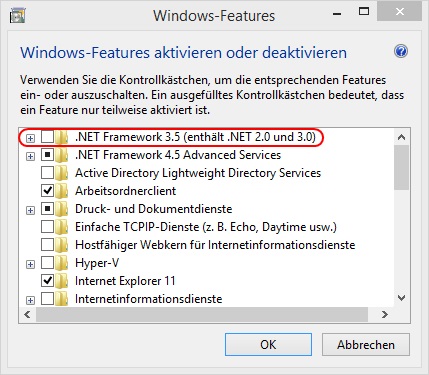Screen dimensions: 429x375
Task: Click the folder icon beside Hyper-V
Action: 61,263
